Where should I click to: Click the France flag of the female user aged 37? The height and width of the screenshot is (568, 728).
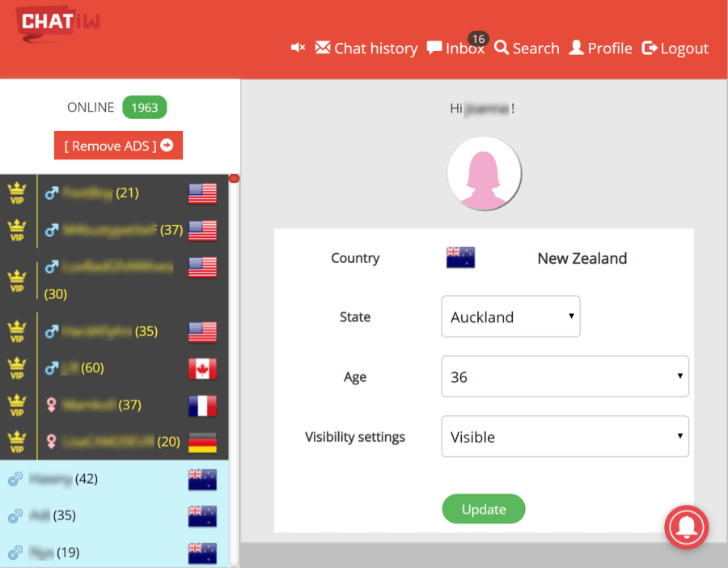202,406
